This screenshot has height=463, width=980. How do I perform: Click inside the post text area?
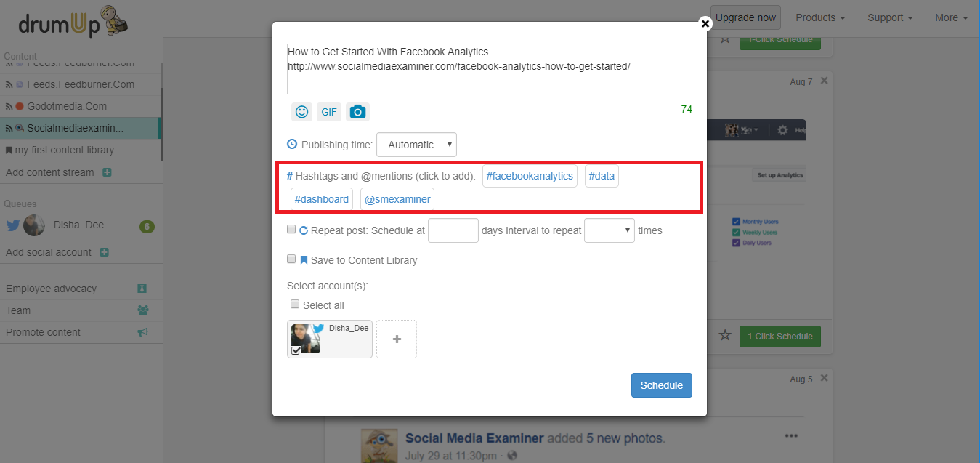tap(489, 69)
